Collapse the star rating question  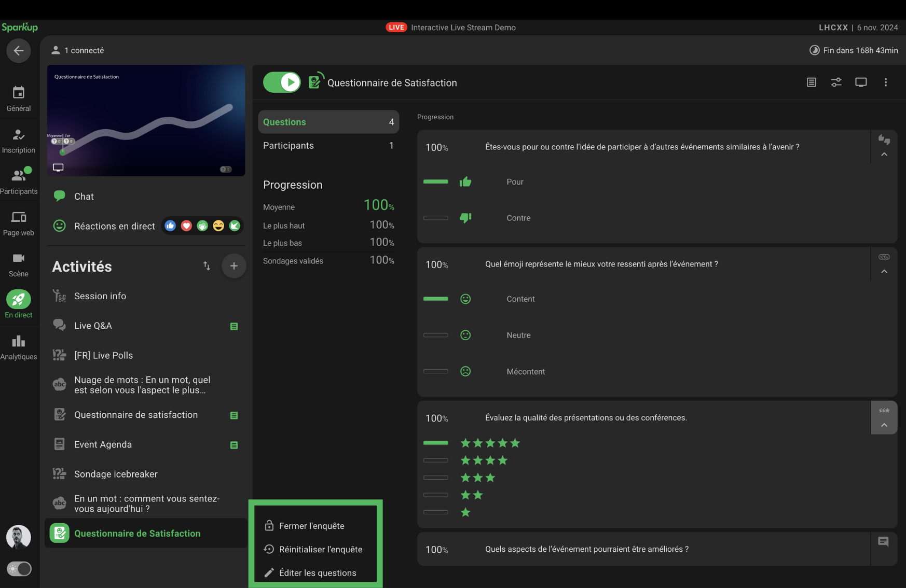(x=884, y=425)
